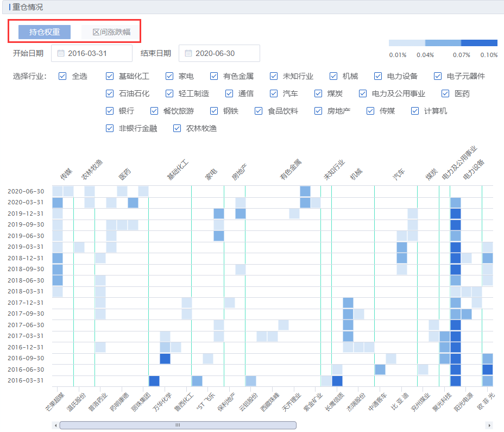
Task: Click the 2020-06-30 row date label
Action: point(26,191)
